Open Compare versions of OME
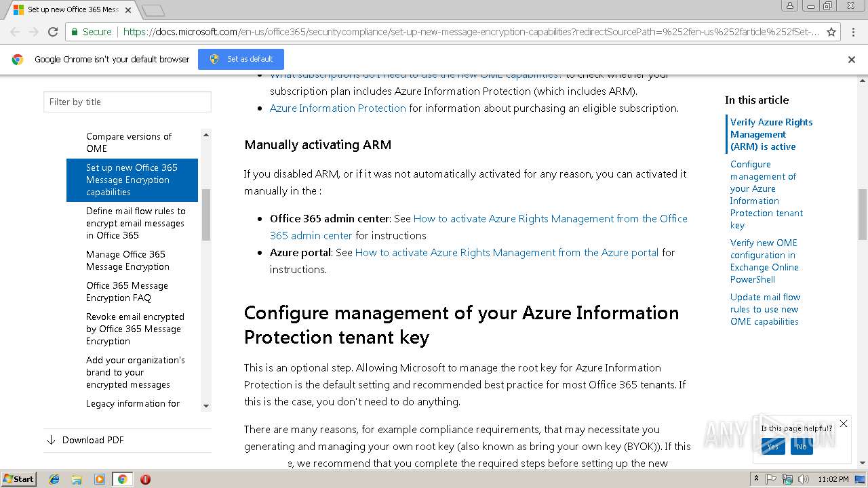The height and width of the screenshot is (488, 868). [x=129, y=142]
